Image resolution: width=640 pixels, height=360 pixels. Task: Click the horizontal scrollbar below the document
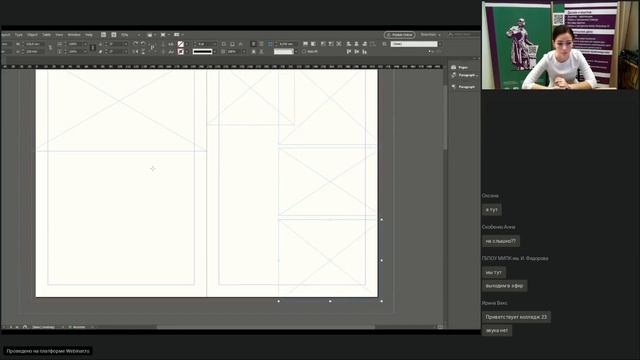265,327
